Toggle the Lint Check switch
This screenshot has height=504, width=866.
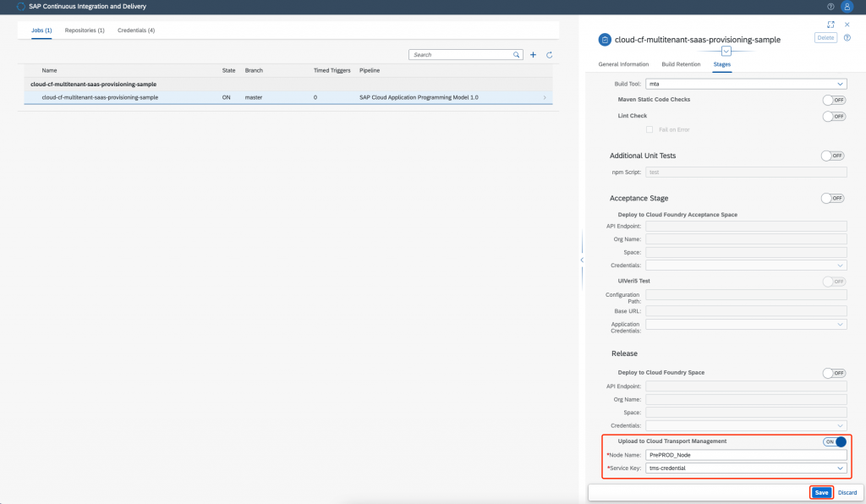pos(833,117)
